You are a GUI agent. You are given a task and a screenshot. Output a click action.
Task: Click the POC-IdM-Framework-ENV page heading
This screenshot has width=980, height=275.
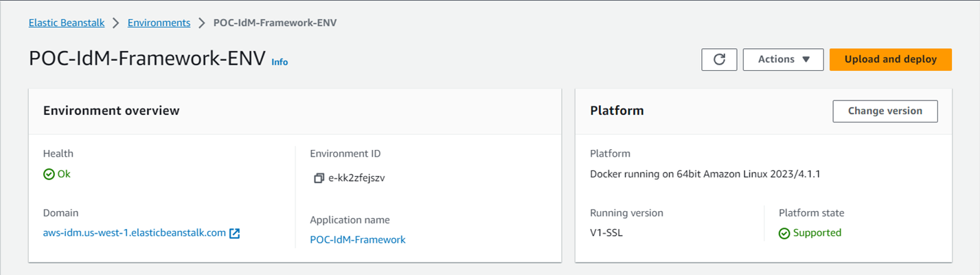click(x=147, y=58)
